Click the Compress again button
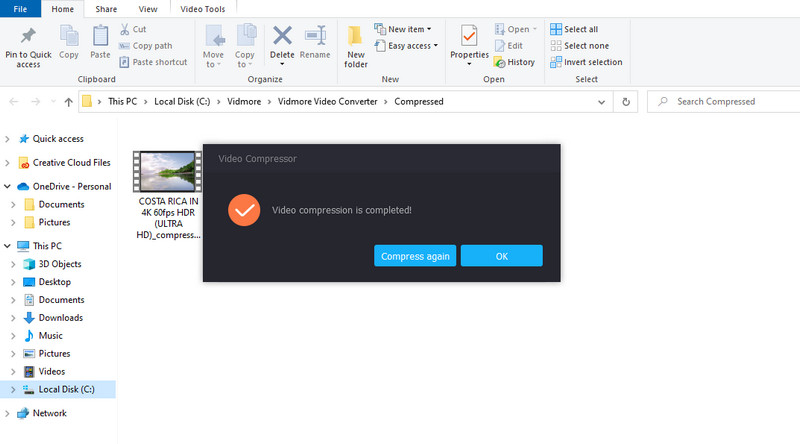 click(x=415, y=256)
